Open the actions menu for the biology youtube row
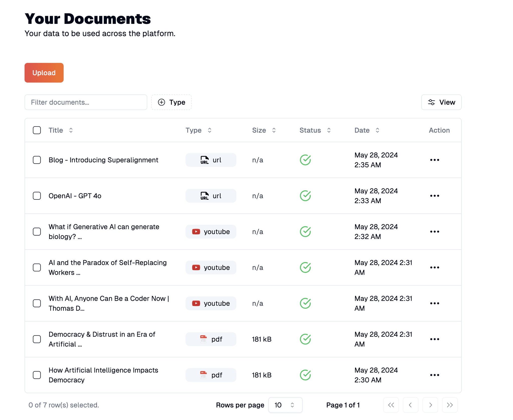This screenshot has width=513, height=420. (x=434, y=232)
